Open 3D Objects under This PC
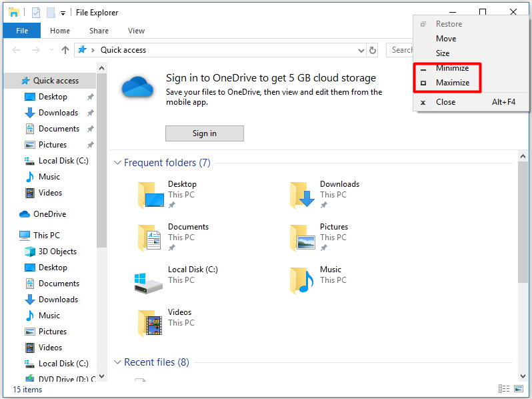Image resolution: width=532 pixels, height=399 pixels. [x=50, y=252]
